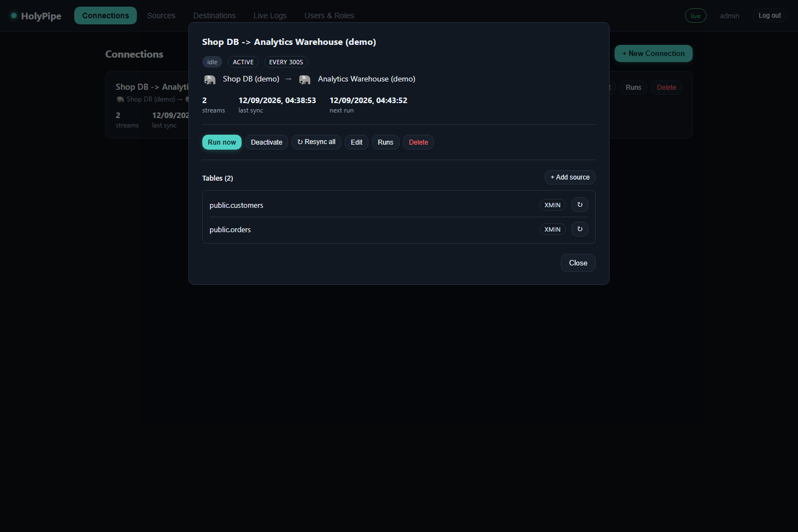The height and width of the screenshot is (532, 798).
Task: Open Runs in the dialog
Action: tap(386, 142)
